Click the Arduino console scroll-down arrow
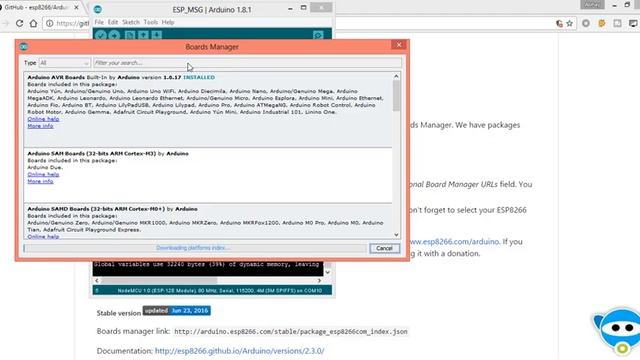 pos(327,272)
